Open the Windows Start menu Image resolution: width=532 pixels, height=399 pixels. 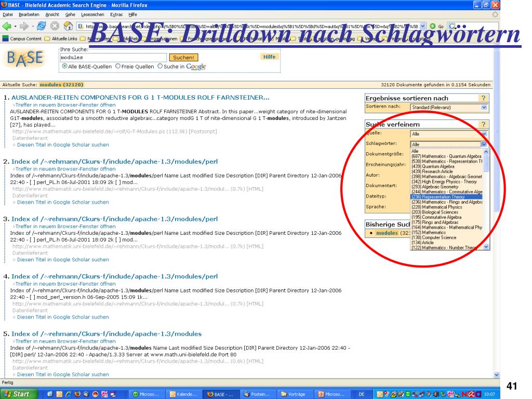click(18, 394)
